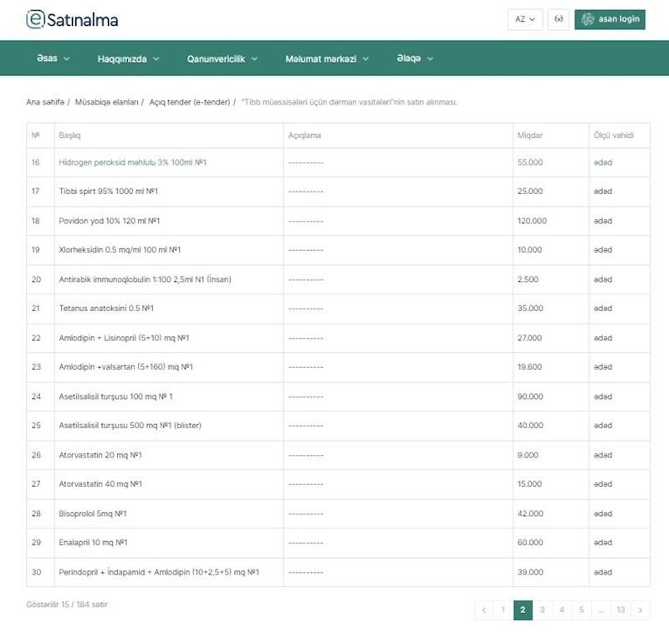The height and width of the screenshot is (644, 669).
Task: Click the pagination ellipsis button
Action: pyautogui.click(x=600, y=611)
